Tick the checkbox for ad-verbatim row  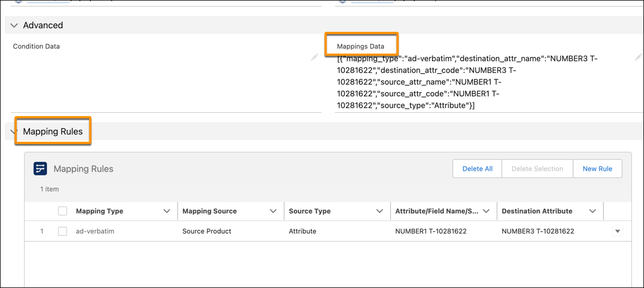point(63,231)
